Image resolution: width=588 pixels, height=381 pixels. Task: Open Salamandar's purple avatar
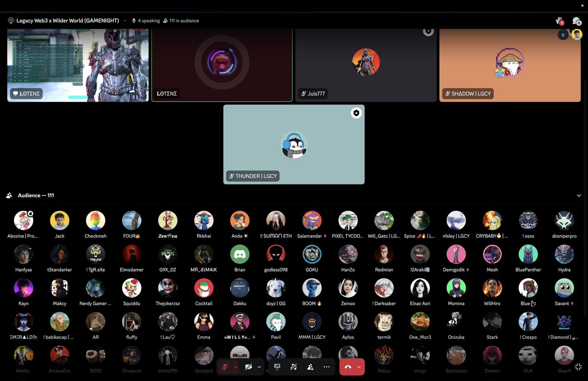pos(312,221)
